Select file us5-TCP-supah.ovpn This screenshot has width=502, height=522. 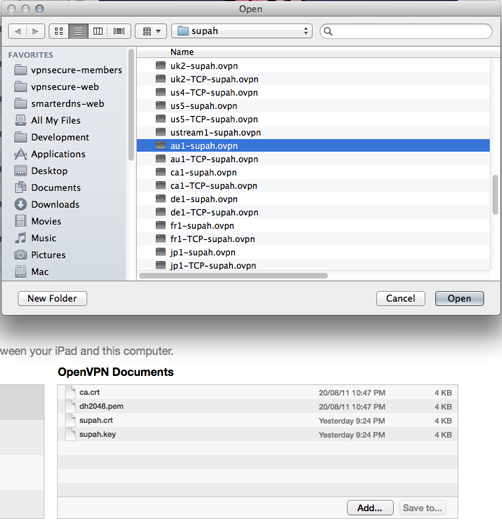coord(313,119)
